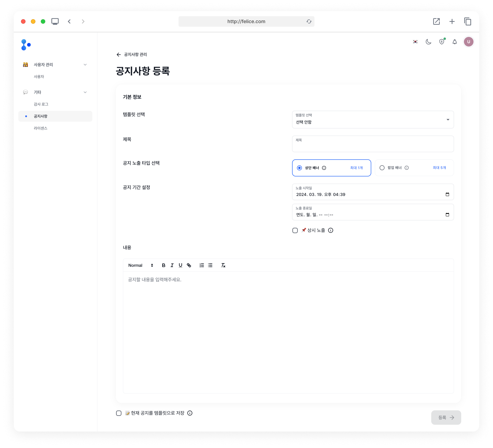This screenshot has height=448, width=493.
Task: Click the monitor display icon
Action: (55, 21)
